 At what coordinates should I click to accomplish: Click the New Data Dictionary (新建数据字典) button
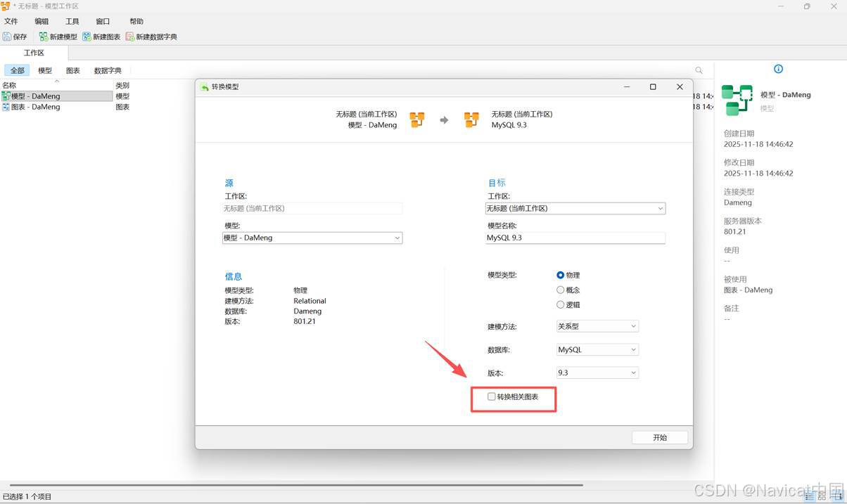151,37
